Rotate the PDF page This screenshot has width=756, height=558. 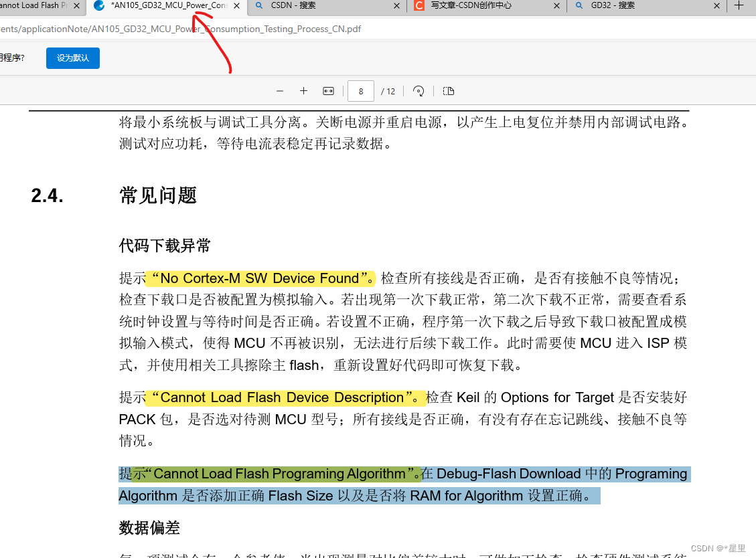click(x=419, y=91)
